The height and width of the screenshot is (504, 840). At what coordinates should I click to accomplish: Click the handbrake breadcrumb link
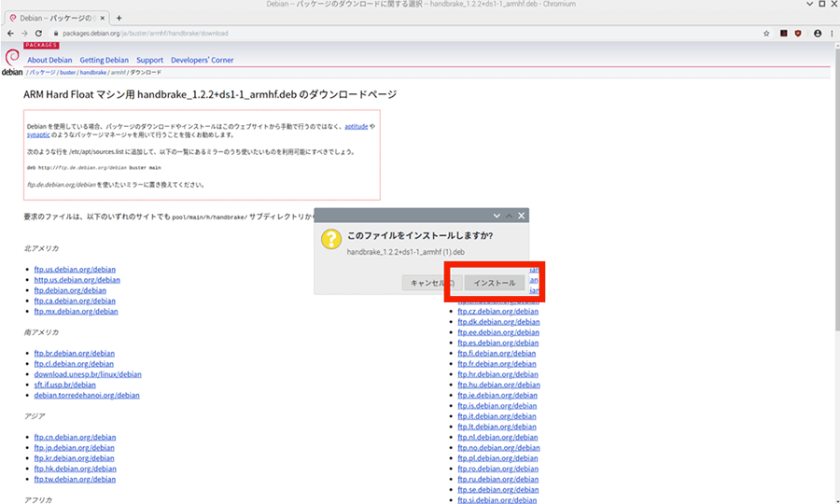93,72
